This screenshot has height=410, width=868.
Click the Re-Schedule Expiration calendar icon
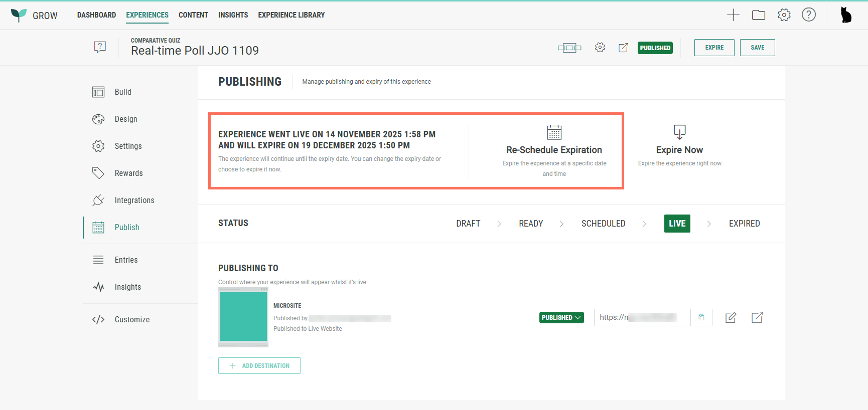pos(554,132)
